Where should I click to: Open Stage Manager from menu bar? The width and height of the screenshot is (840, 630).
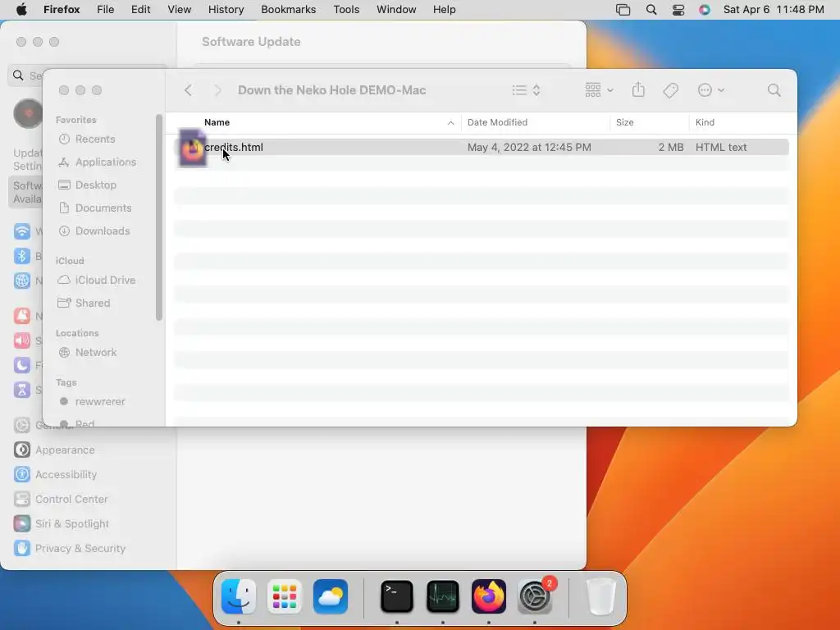tap(623, 10)
